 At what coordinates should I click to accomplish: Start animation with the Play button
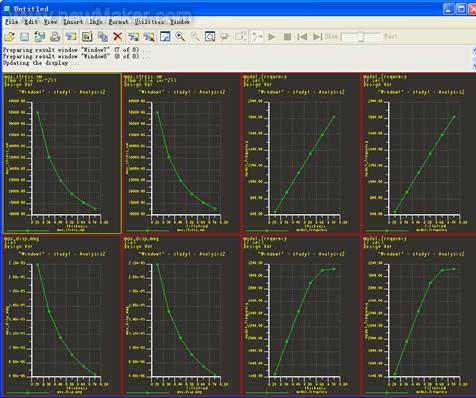(x=272, y=36)
